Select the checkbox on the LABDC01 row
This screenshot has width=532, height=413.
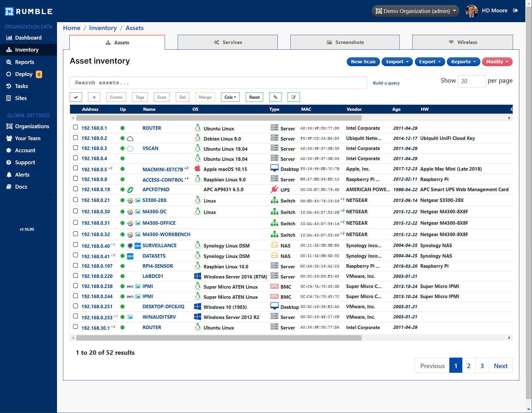(75, 275)
